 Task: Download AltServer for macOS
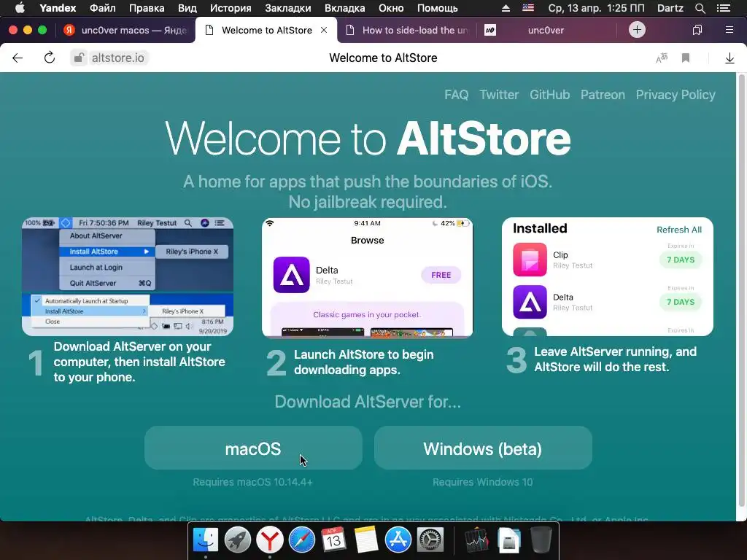pos(253,448)
